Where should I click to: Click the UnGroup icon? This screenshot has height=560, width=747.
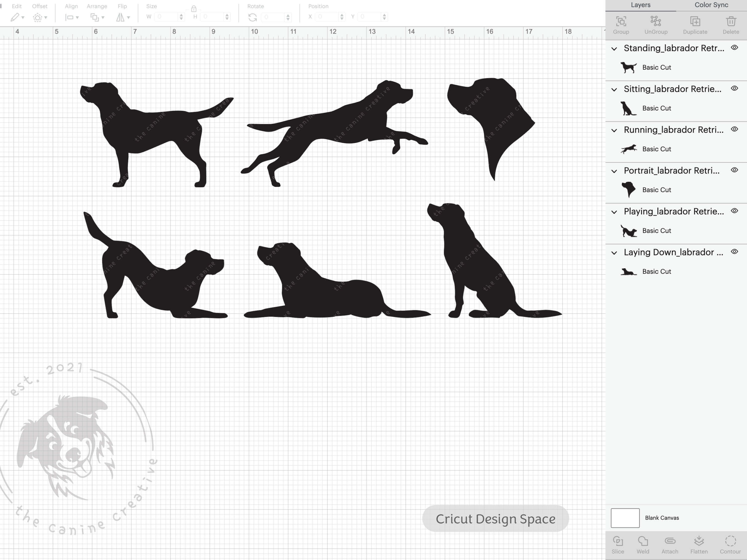click(x=656, y=21)
